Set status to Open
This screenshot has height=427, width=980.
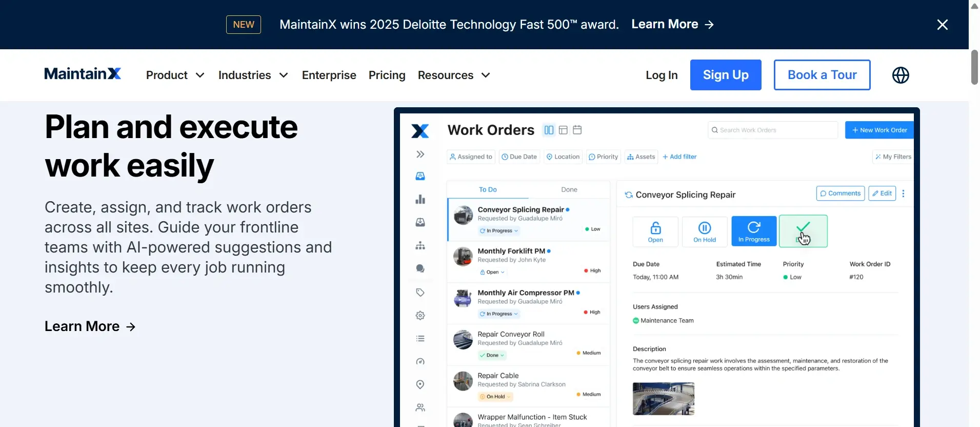click(x=655, y=231)
